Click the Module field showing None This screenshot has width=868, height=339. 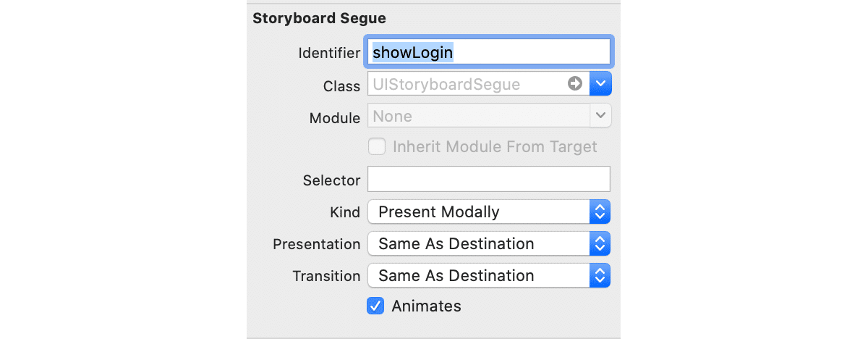coord(479,116)
